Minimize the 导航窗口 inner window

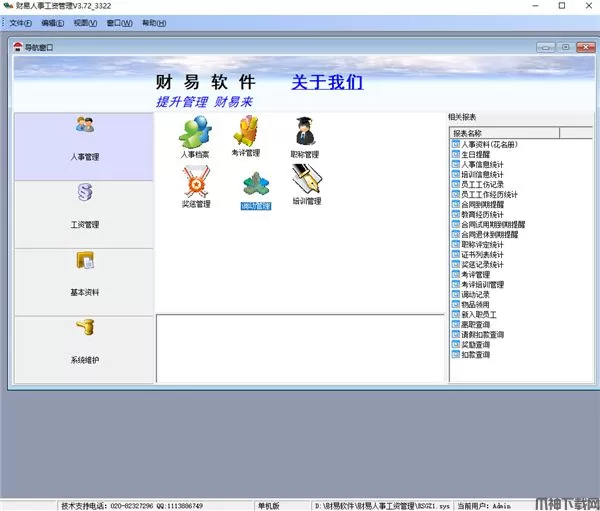pyautogui.click(x=546, y=47)
